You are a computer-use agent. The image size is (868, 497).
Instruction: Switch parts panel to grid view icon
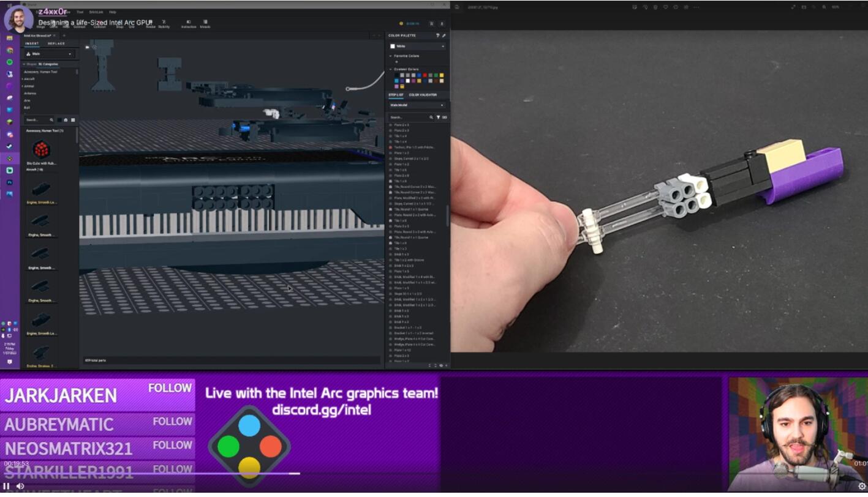[x=73, y=120]
